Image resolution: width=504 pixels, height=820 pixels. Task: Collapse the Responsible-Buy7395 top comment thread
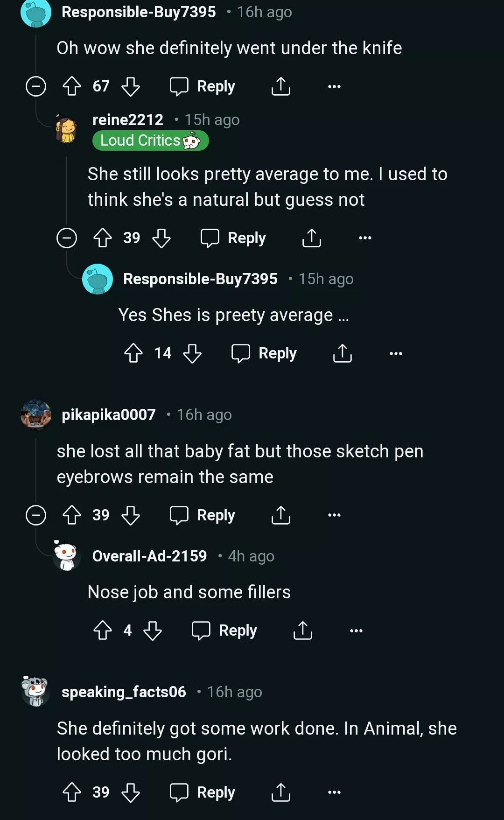(x=36, y=86)
